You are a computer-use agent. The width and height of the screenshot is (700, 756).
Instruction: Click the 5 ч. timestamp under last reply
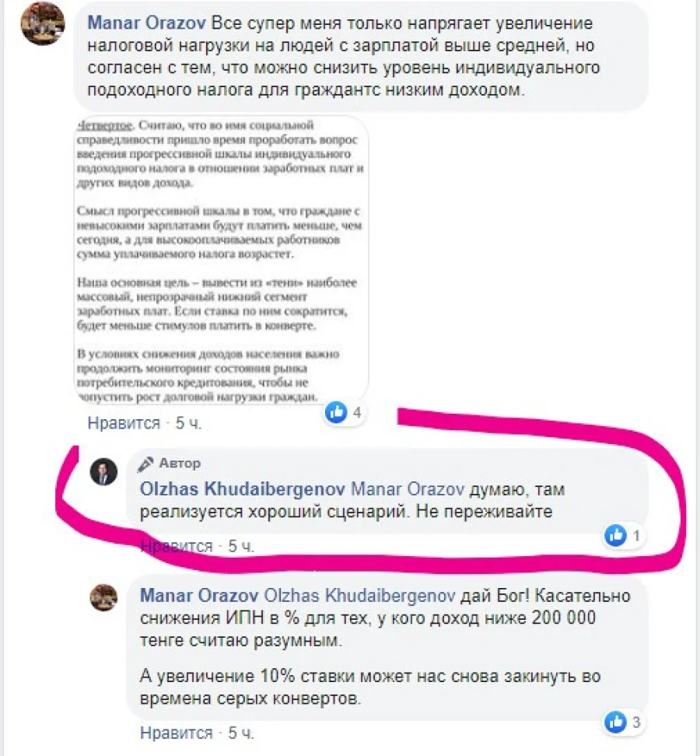pyautogui.click(x=240, y=733)
